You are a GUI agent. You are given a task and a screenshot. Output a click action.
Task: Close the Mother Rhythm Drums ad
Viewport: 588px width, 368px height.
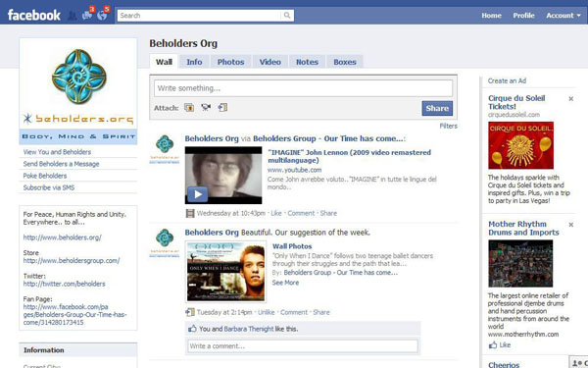pos(570,225)
